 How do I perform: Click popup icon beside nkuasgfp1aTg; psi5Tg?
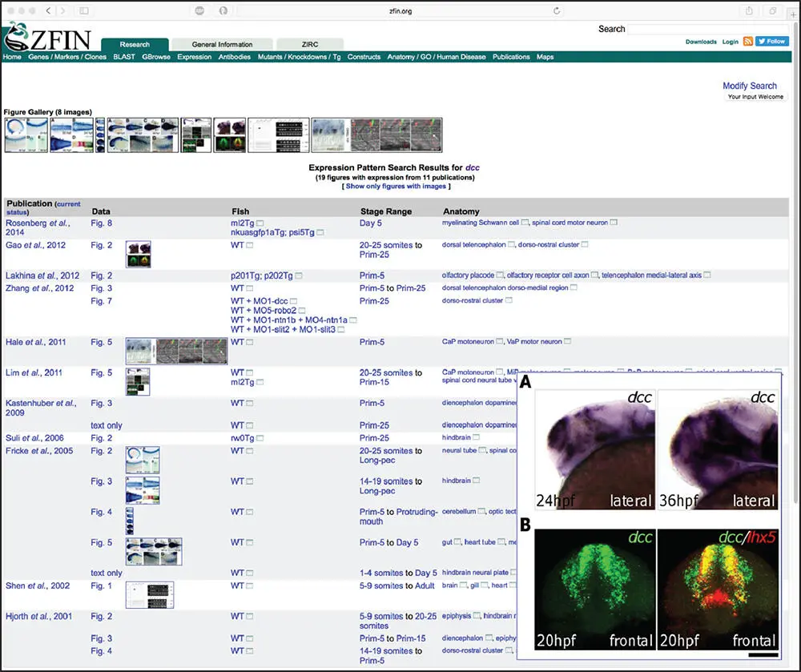click(x=320, y=232)
